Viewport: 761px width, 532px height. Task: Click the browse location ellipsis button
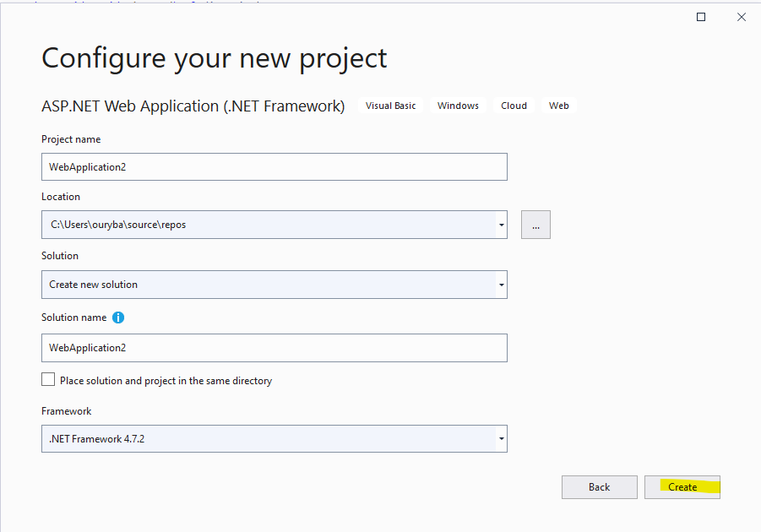[535, 225]
